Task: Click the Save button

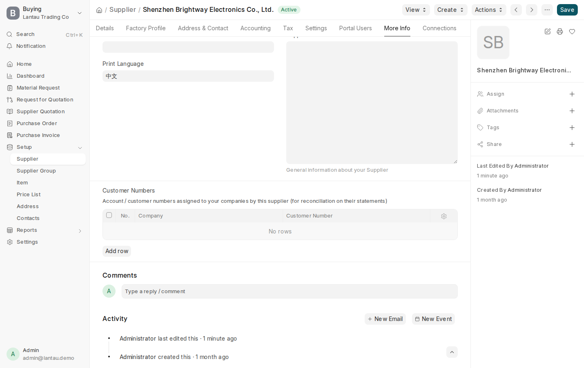Action: coord(567,10)
